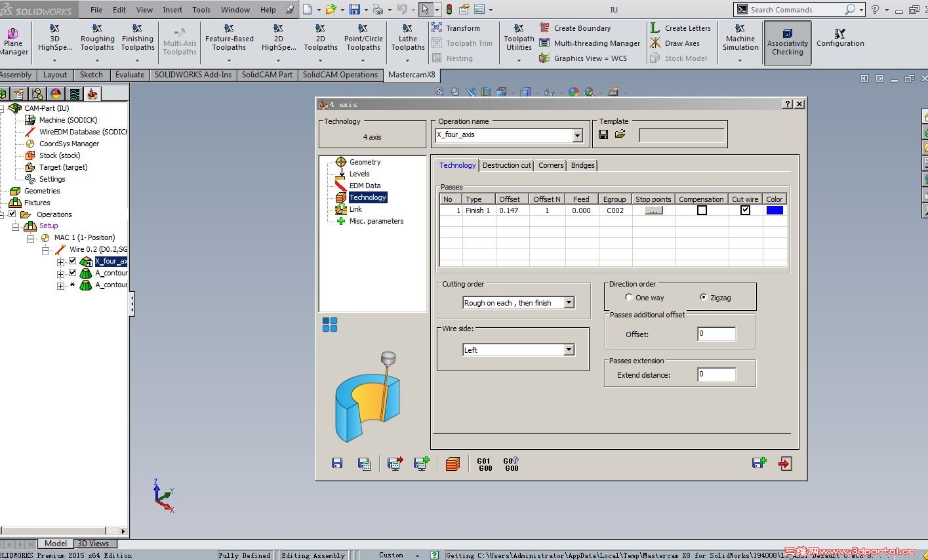Uncheck the checked A_contour operation checkbox

73,273
